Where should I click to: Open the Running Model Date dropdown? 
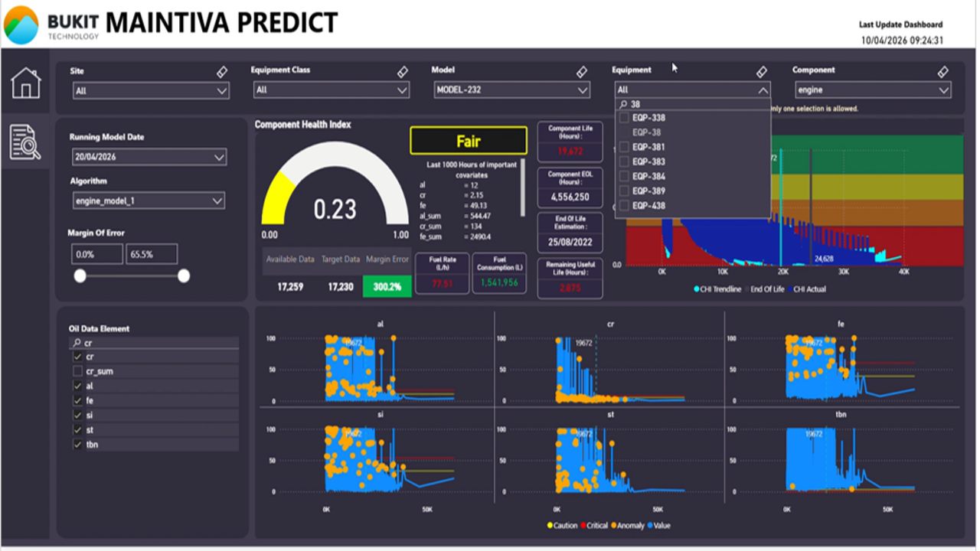(x=149, y=157)
